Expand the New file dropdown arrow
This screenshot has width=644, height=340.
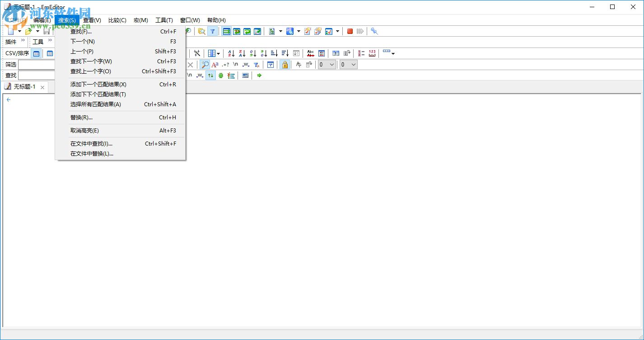click(19, 31)
